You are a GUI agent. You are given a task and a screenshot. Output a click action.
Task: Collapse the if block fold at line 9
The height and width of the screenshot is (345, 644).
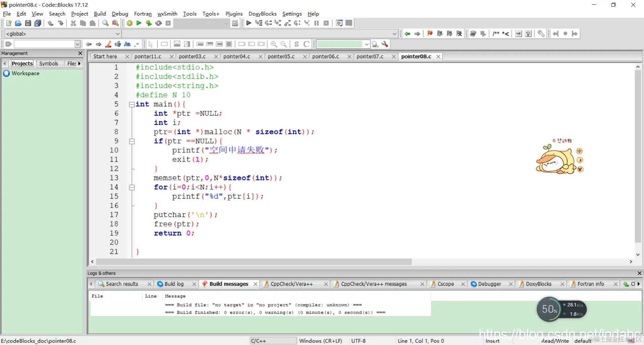tap(132, 141)
